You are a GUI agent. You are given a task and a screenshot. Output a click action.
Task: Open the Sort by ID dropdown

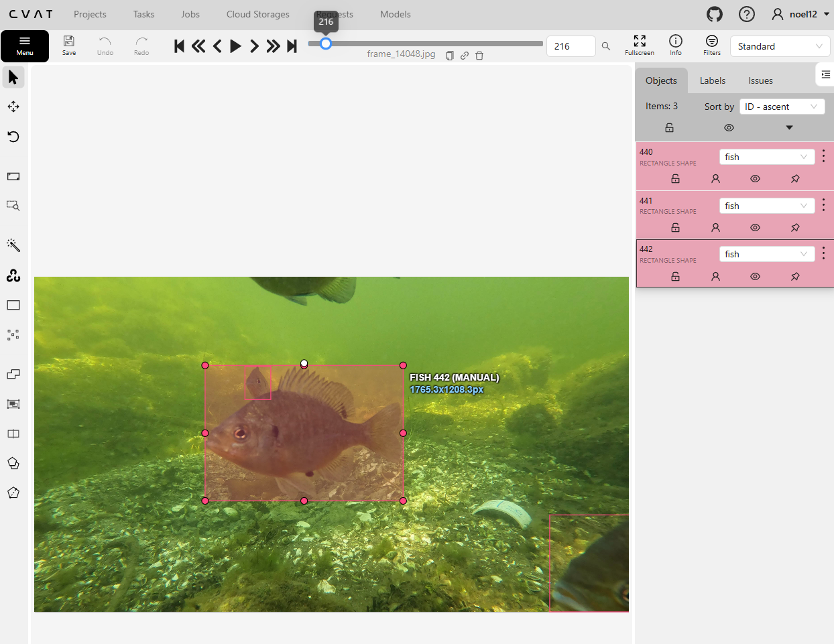click(782, 107)
